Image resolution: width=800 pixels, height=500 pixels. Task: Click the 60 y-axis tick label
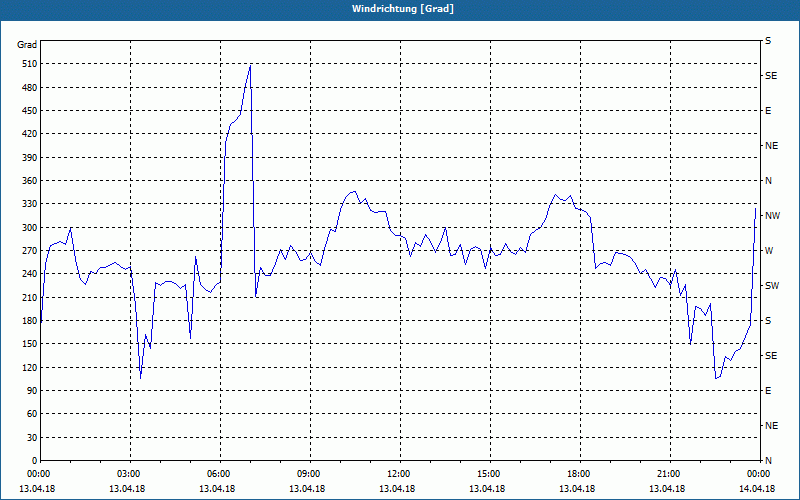tap(32, 413)
